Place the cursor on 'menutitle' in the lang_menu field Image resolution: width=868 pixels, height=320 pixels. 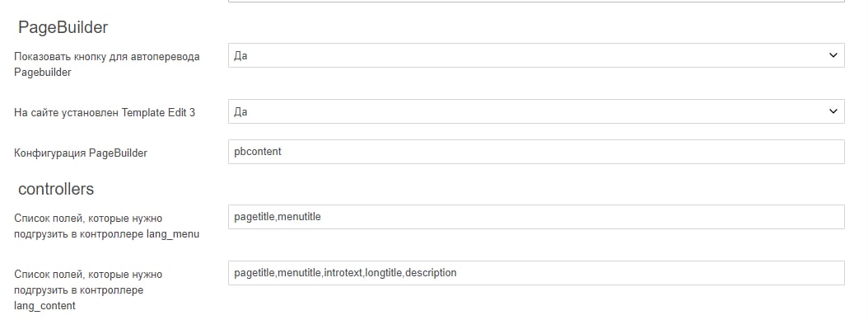tap(299, 217)
